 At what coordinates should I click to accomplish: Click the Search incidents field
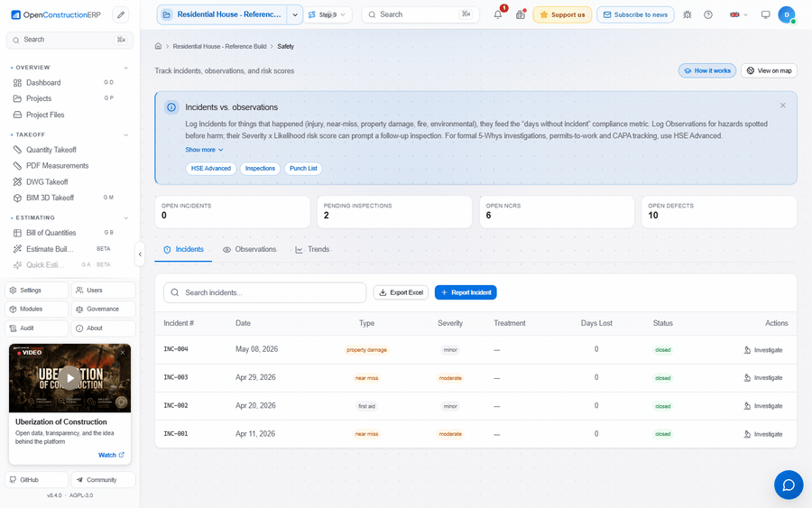point(265,292)
